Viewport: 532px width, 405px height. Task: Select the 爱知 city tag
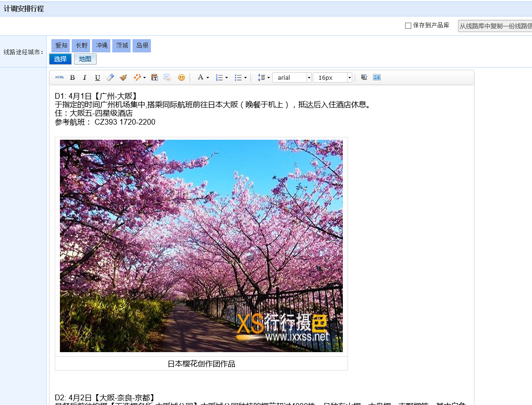tap(61, 45)
